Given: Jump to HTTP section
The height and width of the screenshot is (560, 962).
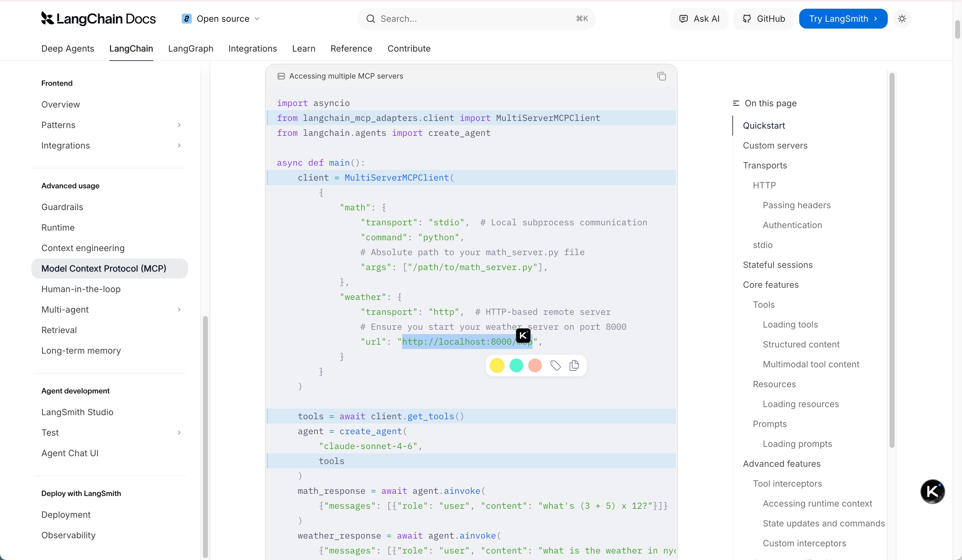Looking at the screenshot, I should [x=764, y=185].
